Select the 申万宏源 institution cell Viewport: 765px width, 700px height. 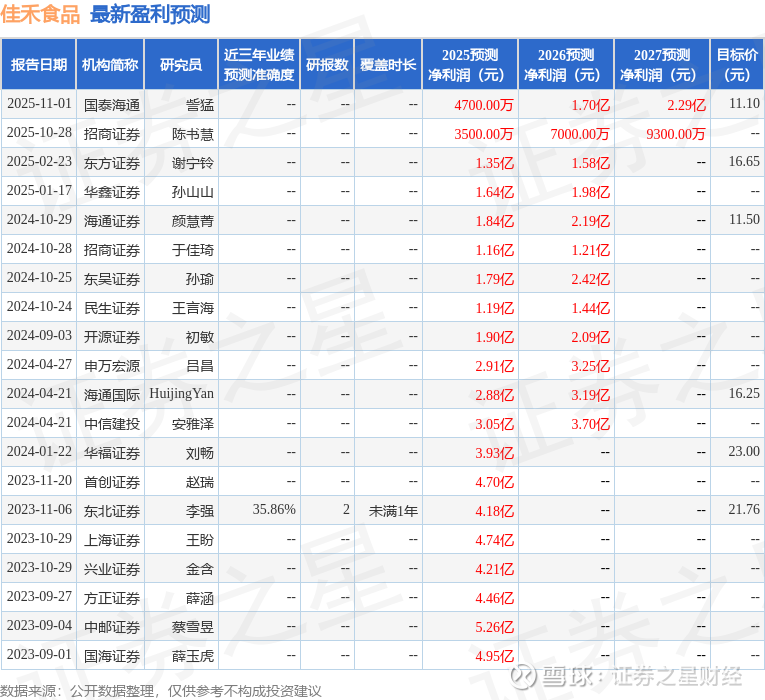tap(112, 366)
